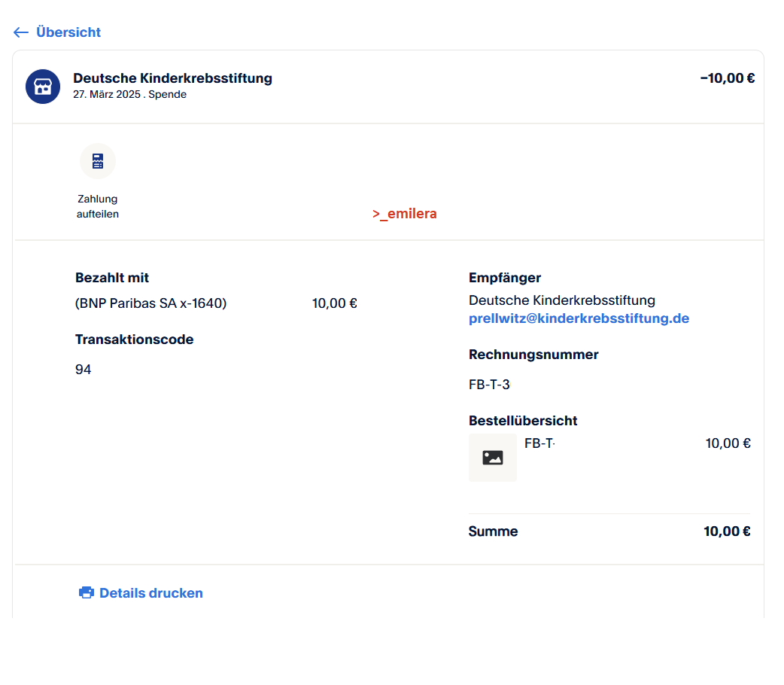
Task: Click the printer icon near Details drucken
Action: click(87, 593)
